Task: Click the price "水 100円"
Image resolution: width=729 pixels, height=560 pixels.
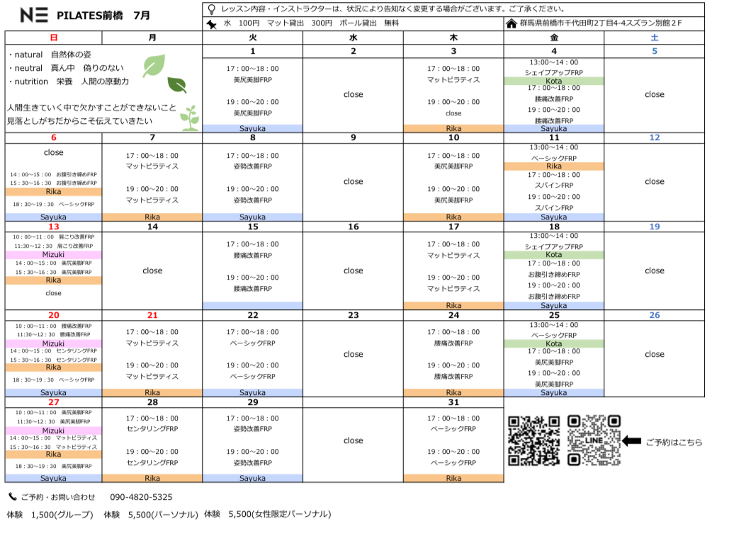Action: coord(242,23)
